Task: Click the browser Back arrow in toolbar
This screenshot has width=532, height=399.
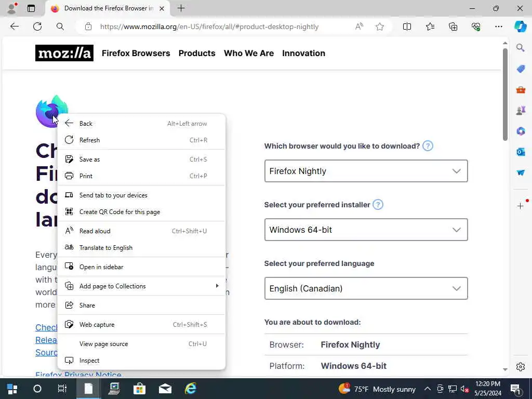Action: point(14,26)
